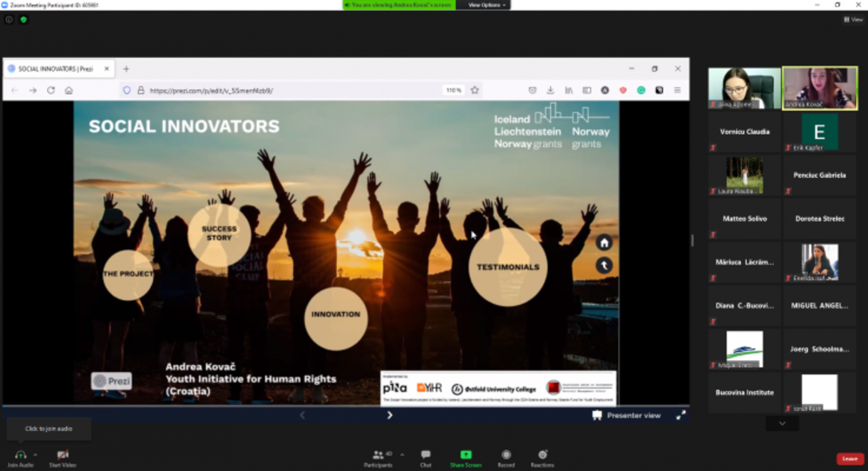Click the TESTIMONIALS topic circle
Image resolution: width=868 pixels, height=471 pixels.
click(x=508, y=267)
